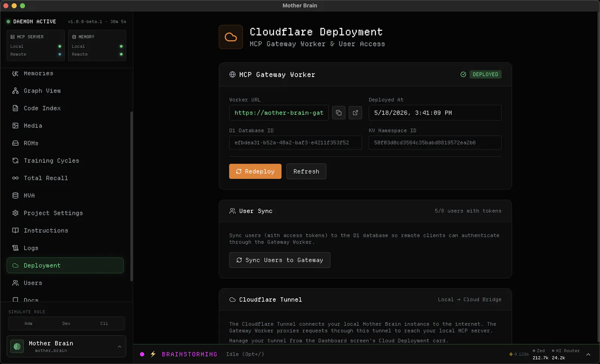The width and height of the screenshot is (600, 364).
Task: Click the DEPLOYED status badge
Action: [x=486, y=75]
